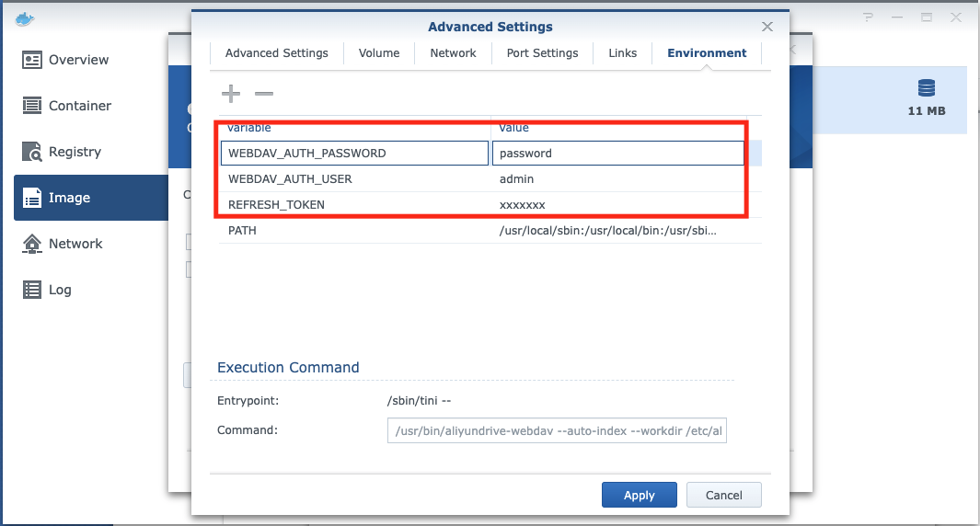Switch to the Advanced Settings tab
980x526 pixels.
[276, 53]
